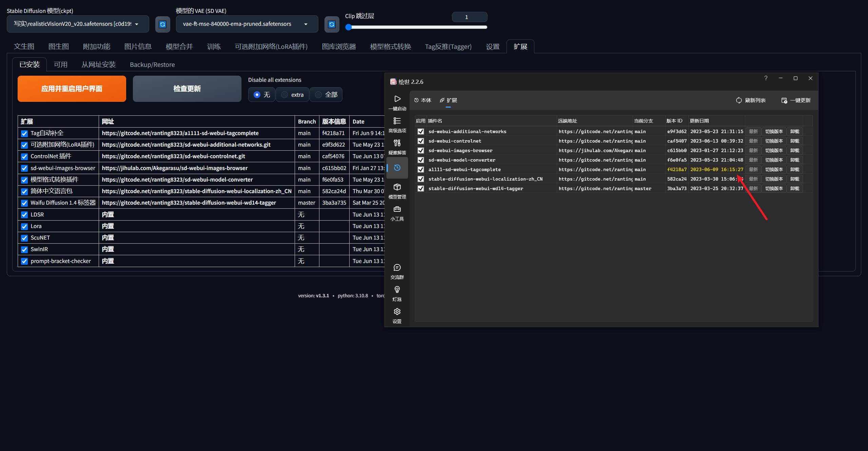Open 疑难解答 troubleshooting icon

(397, 143)
